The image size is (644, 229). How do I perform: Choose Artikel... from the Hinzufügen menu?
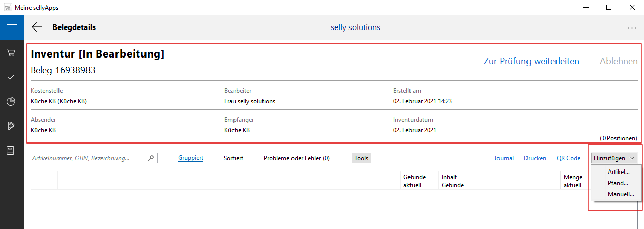(x=619, y=172)
